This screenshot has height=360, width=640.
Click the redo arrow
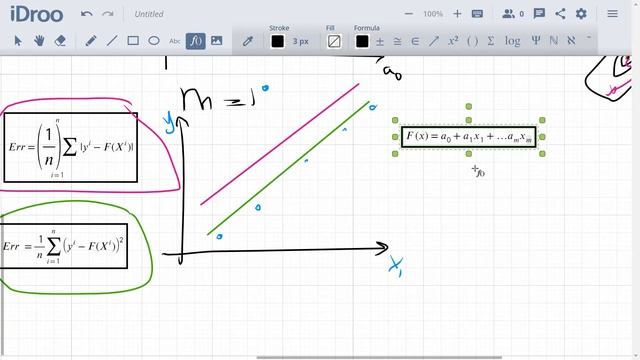coord(108,14)
